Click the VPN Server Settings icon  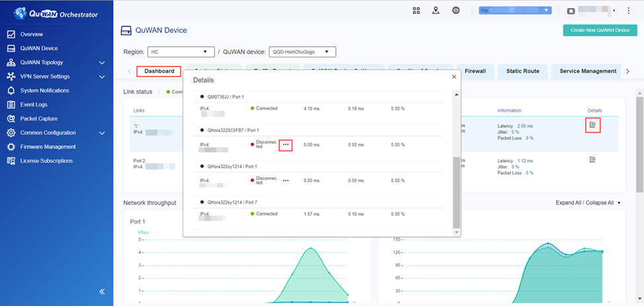(11, 76)
